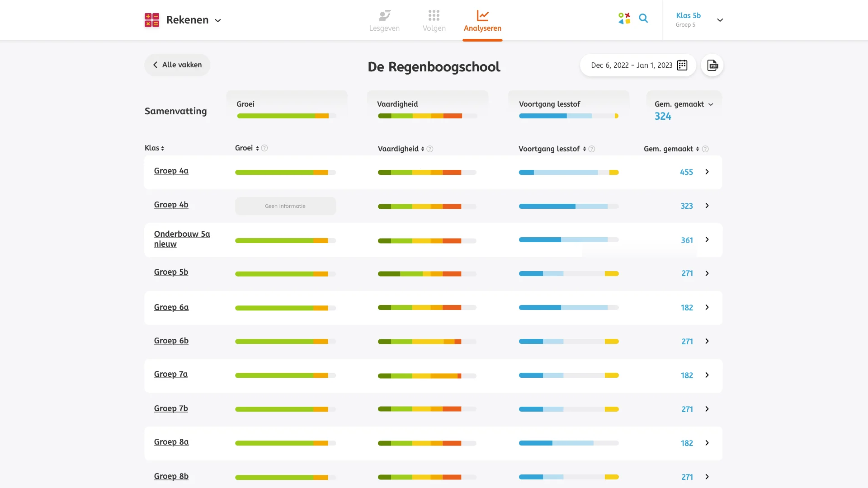
Task: Open the search magnifier icon
Action: (x=643, y=19)
